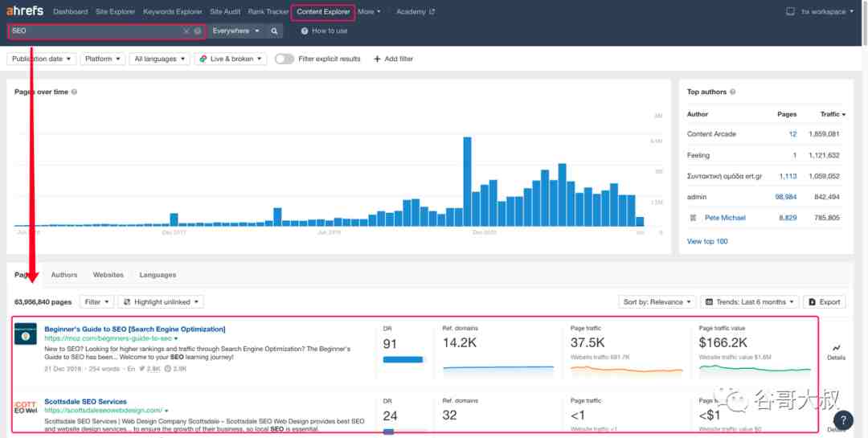
Task: Click the Ahrefs logo
Action: (25, 11)
